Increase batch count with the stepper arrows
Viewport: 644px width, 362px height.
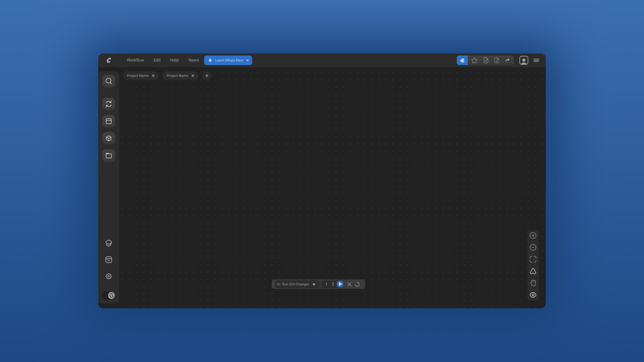333,284
